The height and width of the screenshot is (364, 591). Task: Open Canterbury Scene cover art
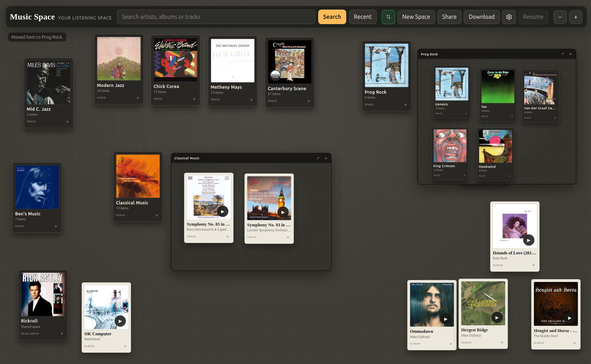(x=290, y=62)
